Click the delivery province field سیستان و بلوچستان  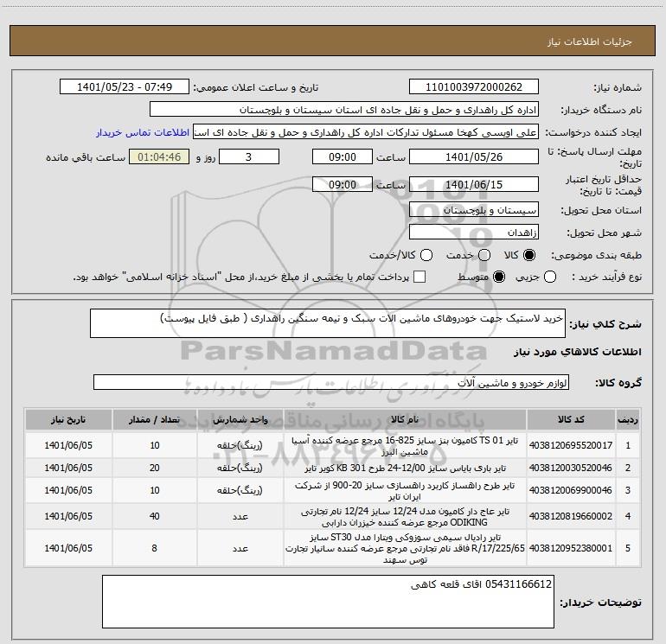point(474,210)
